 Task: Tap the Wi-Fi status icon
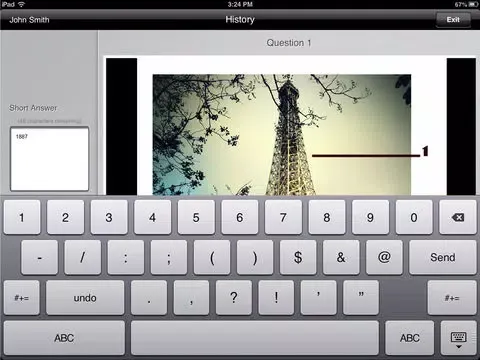[22, 4]
